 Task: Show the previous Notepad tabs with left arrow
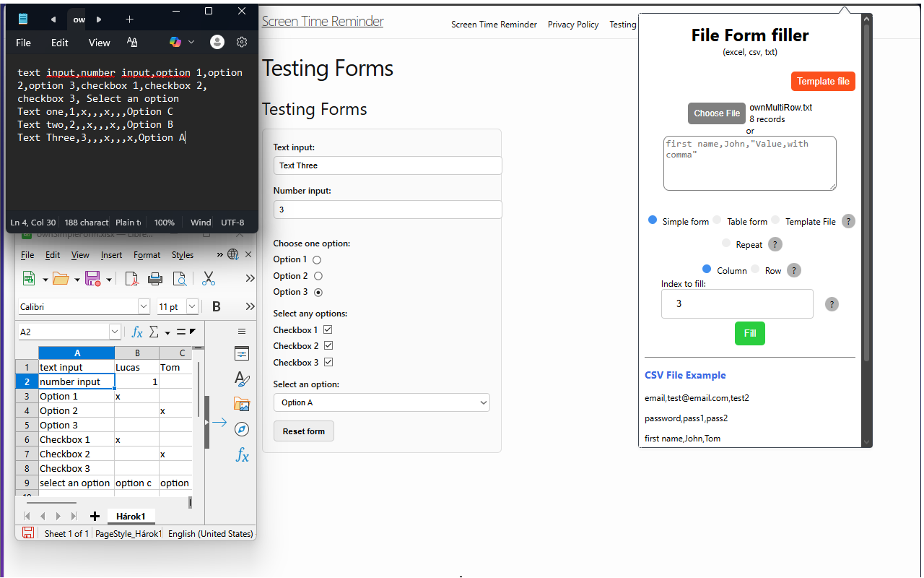pyautogui.click(x=53, y=20)
